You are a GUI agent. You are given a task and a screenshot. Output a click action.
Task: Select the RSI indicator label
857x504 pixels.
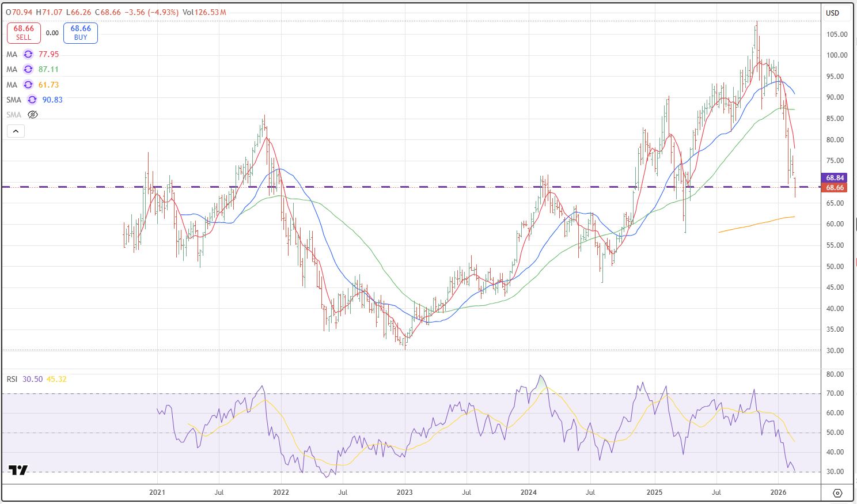pyautogui.click(x=12, y=379)
